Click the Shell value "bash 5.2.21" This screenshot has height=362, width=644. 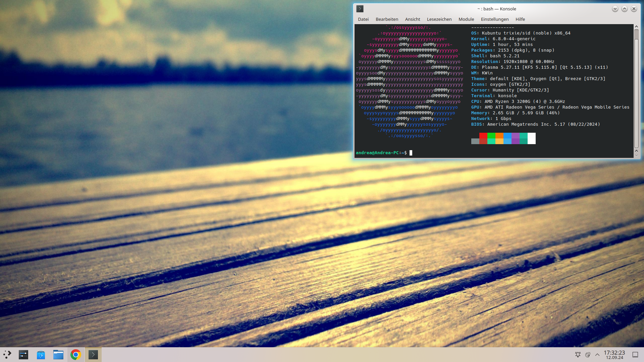pos(505,56)
